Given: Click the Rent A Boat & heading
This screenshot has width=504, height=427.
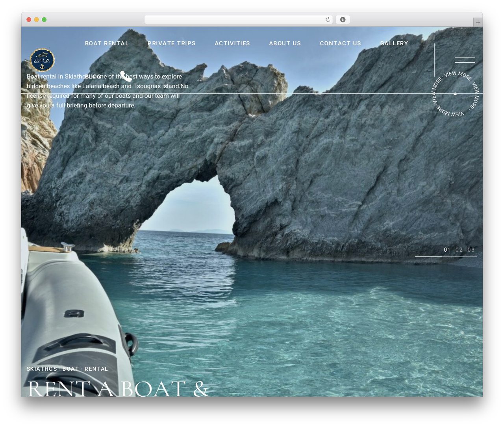Looking at the screenshot, I should click(118, 388).
